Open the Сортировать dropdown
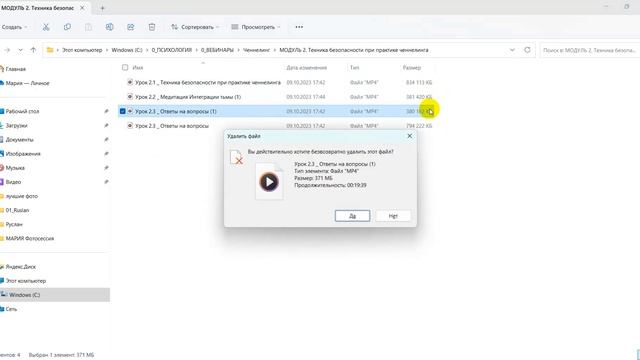640x360 pixels. click(195, 27)
